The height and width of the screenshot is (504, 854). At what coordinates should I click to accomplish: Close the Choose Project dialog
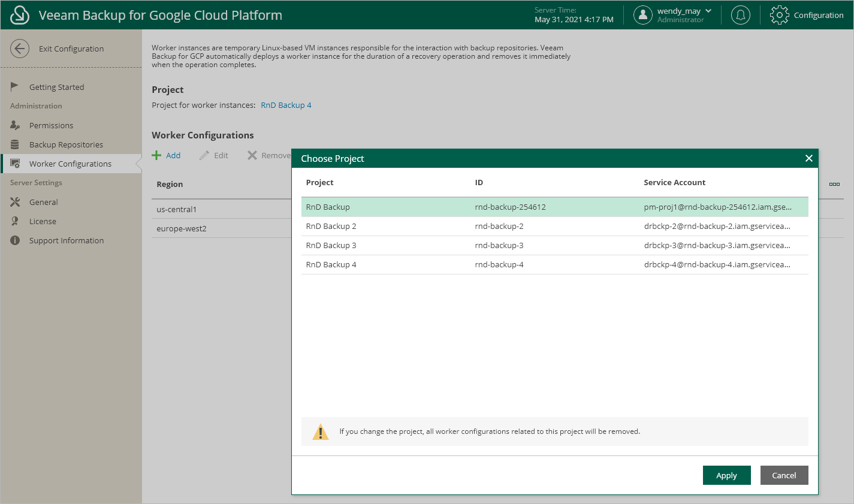(x=808, y=158)
